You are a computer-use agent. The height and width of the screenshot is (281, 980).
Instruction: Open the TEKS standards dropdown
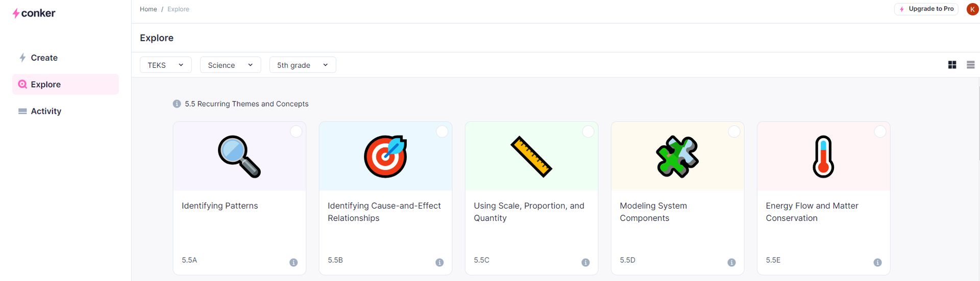tap(165, 65)
